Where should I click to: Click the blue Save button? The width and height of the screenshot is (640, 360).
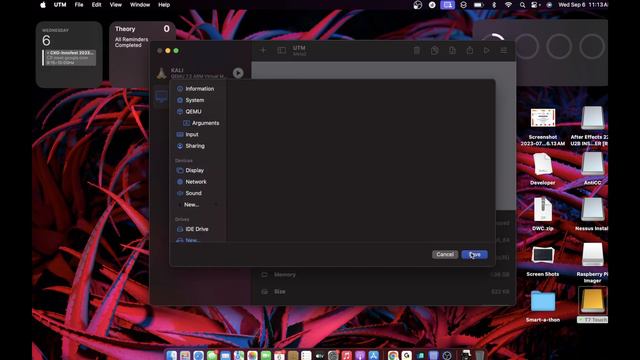pos(474,254)
